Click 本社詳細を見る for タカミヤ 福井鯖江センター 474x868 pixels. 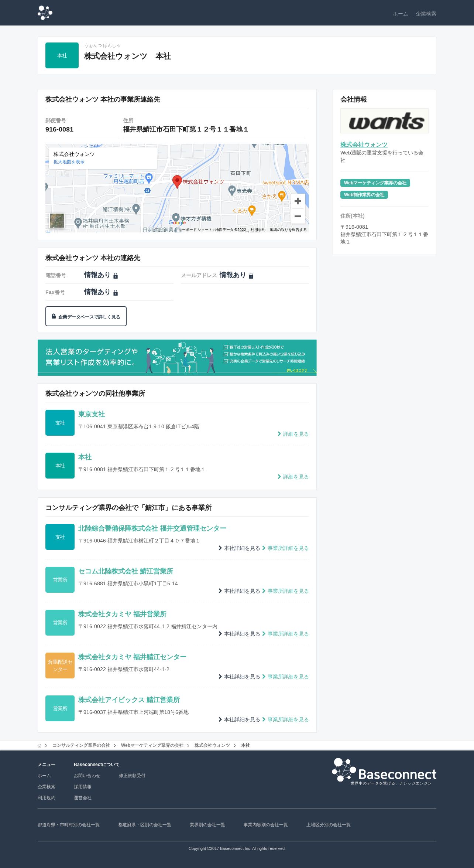pyautogui.click(x=239, y=677)
